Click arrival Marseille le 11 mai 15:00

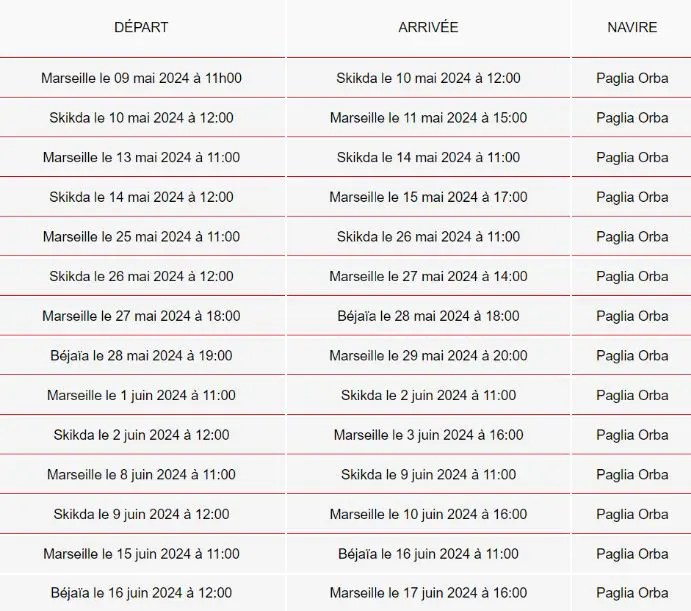tap(428, 118)
